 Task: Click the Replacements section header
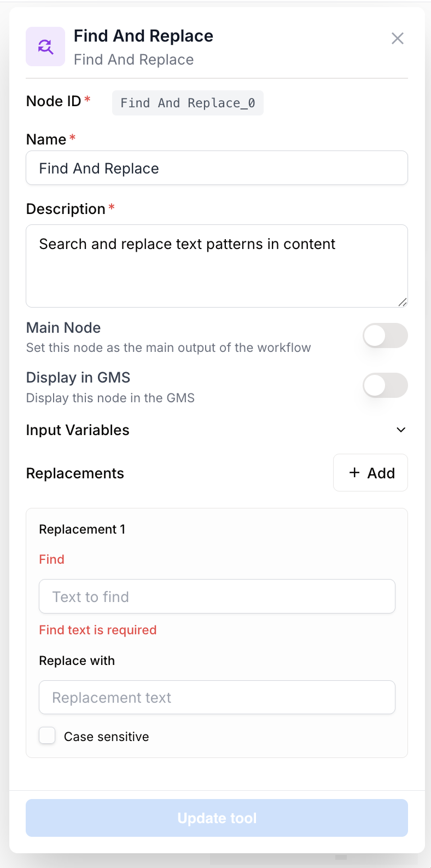[x=75, y=473]
